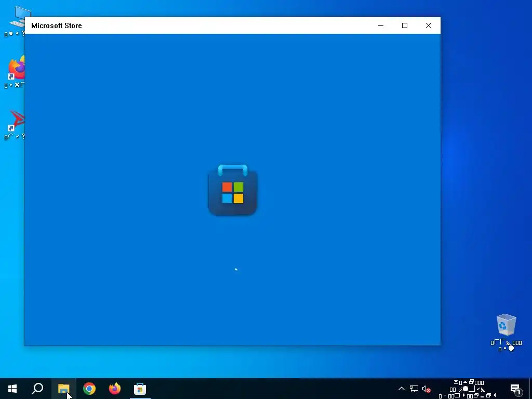Launch File Explorer from the taskbar
Image resolution: width=532 pixels, height=399 pixels.
coord(63,389)
